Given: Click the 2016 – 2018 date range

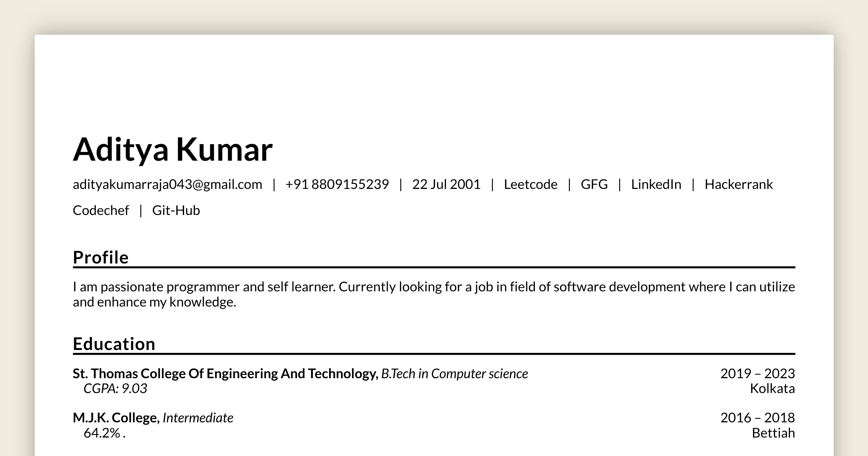Looking at the screenshot, I should [x=758, y=418].
